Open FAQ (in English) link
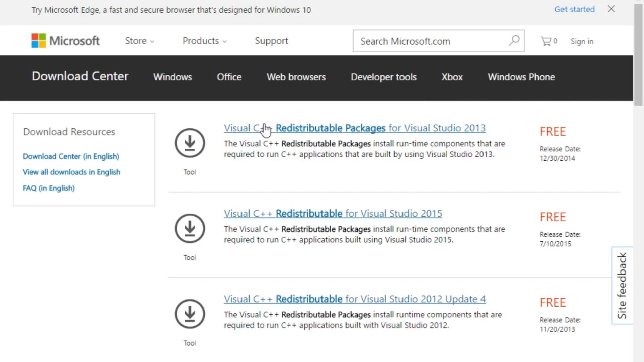Screen dimensions: 644x362 (x=49, y=188)
